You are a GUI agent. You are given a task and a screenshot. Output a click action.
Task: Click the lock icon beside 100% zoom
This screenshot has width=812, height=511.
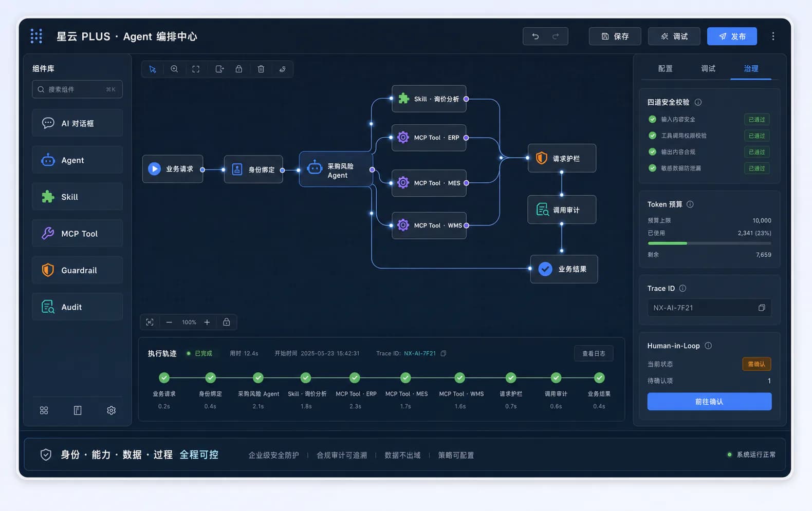227,322
